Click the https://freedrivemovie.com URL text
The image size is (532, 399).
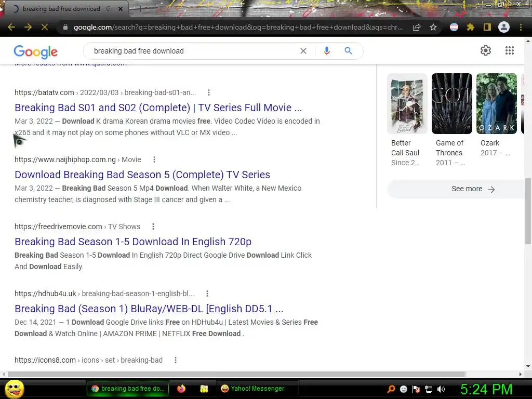tap(58, 227)
